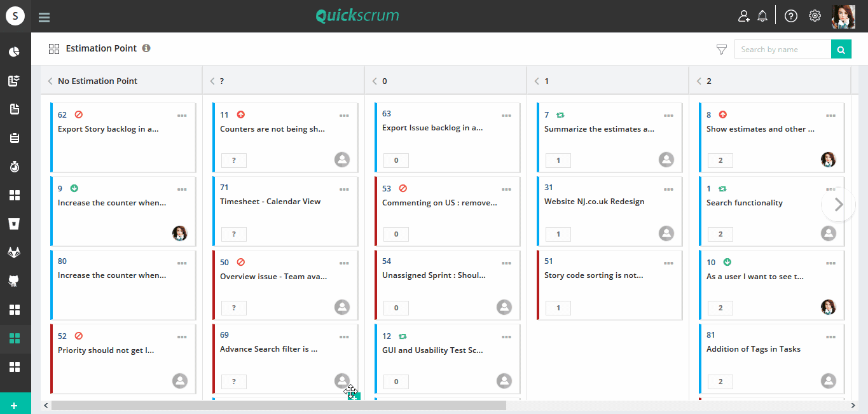Click the green search button
868x414 pixels.
click(x=841, y=48)
